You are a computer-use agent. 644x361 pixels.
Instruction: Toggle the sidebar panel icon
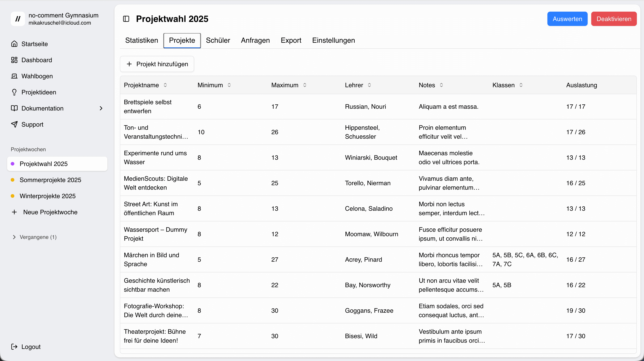(126, 19)
